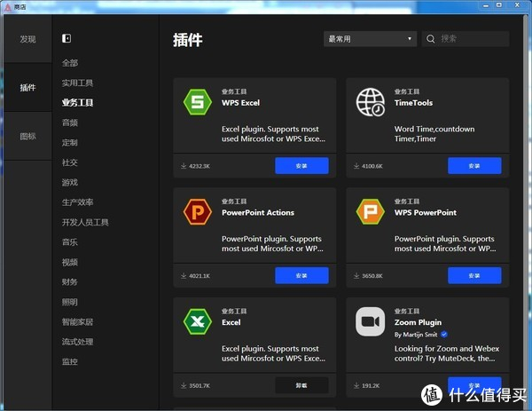Install the TimeTools plugin
Image resolution: width=532 pixels, height=411 pixels.
tap(474, 166)
